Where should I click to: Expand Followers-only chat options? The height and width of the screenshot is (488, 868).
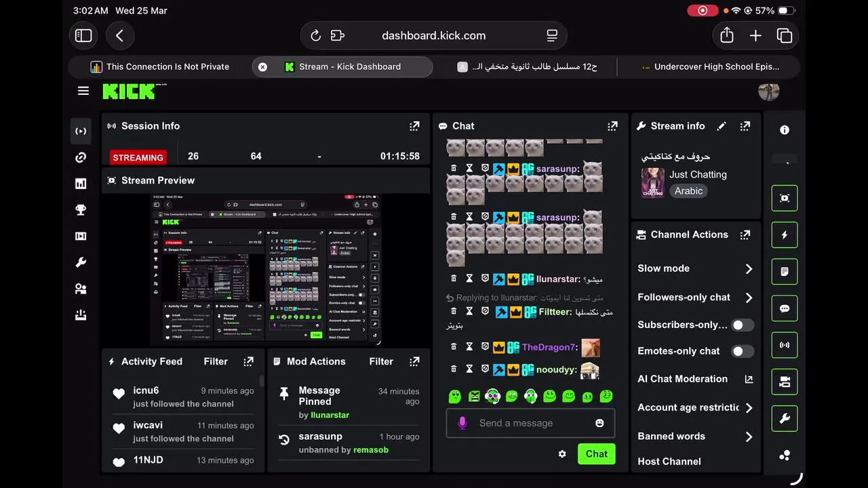(x=749, y=298)
